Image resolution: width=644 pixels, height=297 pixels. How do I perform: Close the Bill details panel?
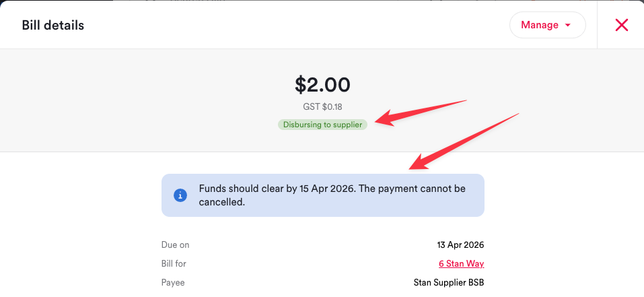click(x=621, y=25)
